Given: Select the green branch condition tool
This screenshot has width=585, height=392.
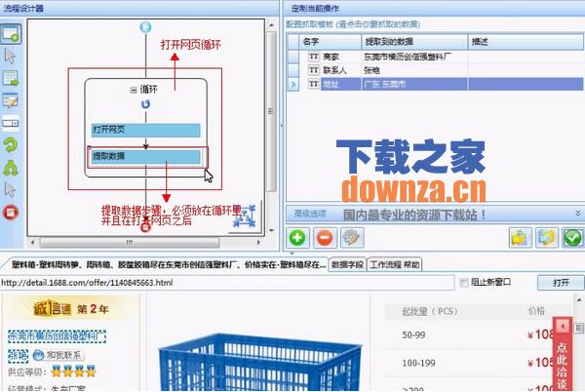Looking at the screenshot, I should coord(11,168).
